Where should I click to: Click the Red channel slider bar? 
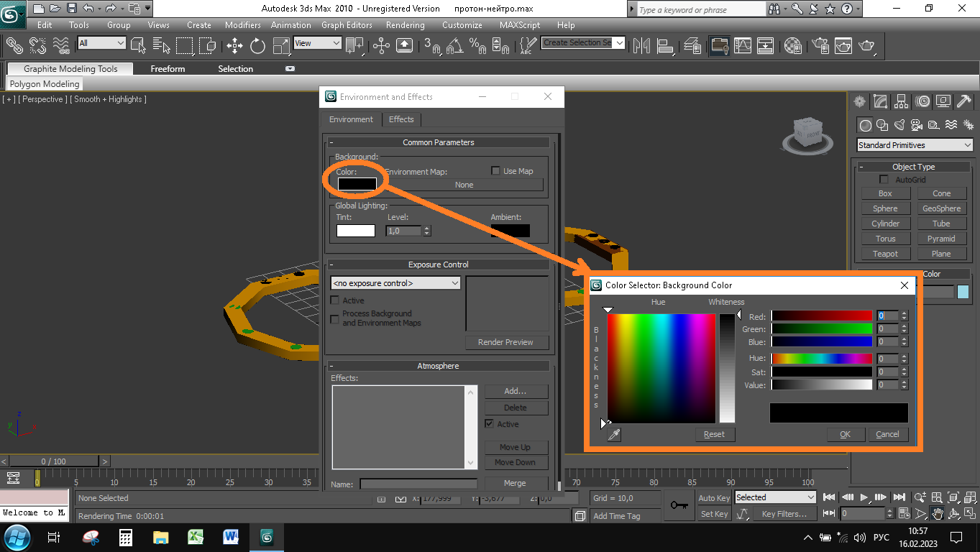(x=822, y=316)
